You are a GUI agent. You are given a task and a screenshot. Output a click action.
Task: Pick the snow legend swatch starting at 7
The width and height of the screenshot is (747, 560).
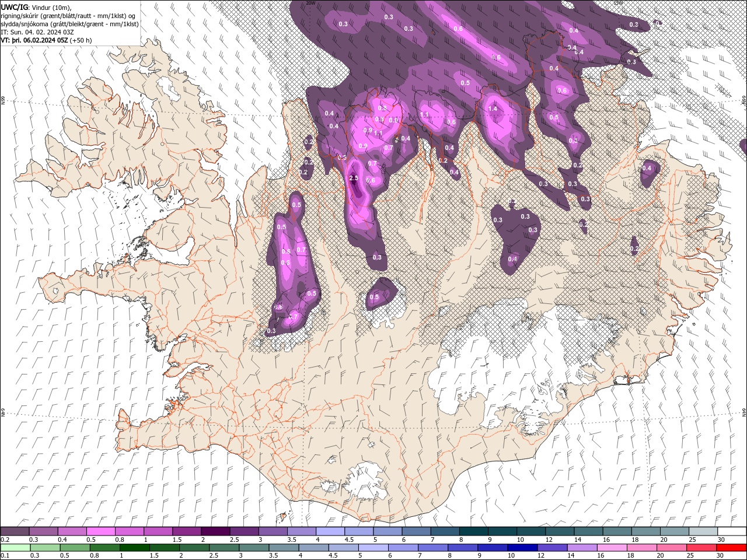tap(445, 531)
